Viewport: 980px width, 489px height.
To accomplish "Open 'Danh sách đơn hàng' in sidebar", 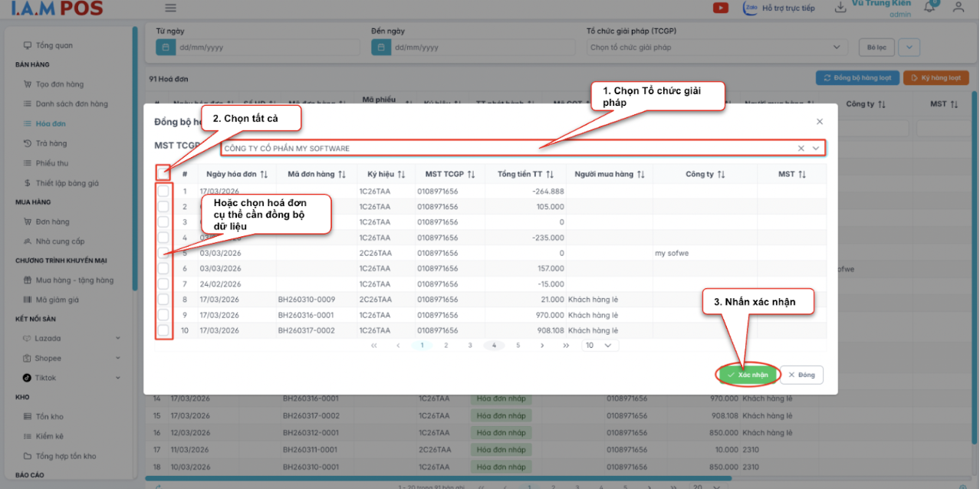I will [x=71, y=103].
